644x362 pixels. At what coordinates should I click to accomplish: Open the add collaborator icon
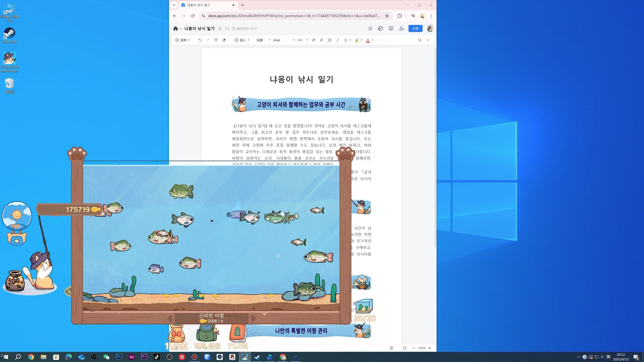coord(401,28)
